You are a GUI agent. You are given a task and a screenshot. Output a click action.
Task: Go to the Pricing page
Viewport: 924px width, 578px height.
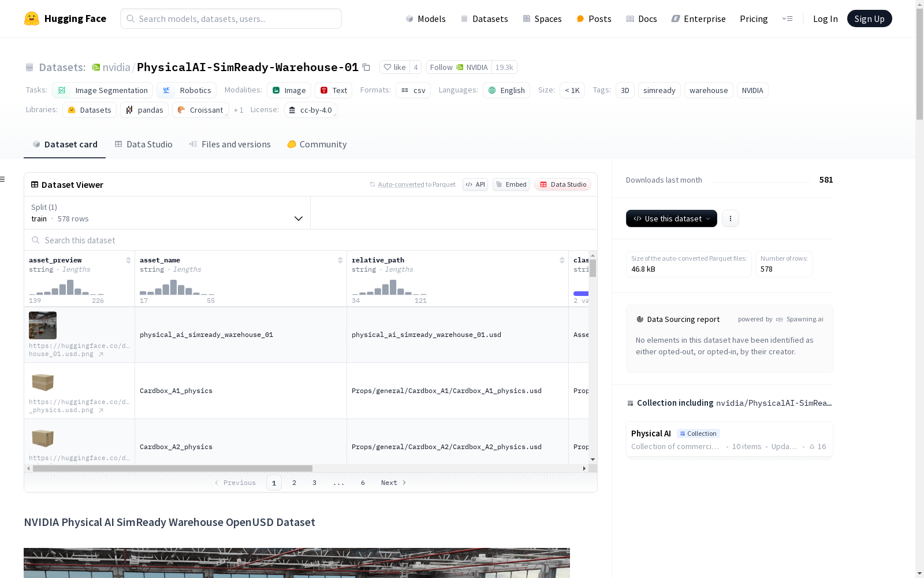tap(754, 18)
